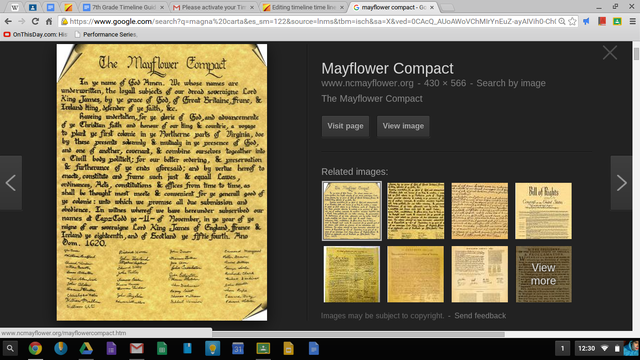Bookmark this page with the star icon

[x=572, y=21]
